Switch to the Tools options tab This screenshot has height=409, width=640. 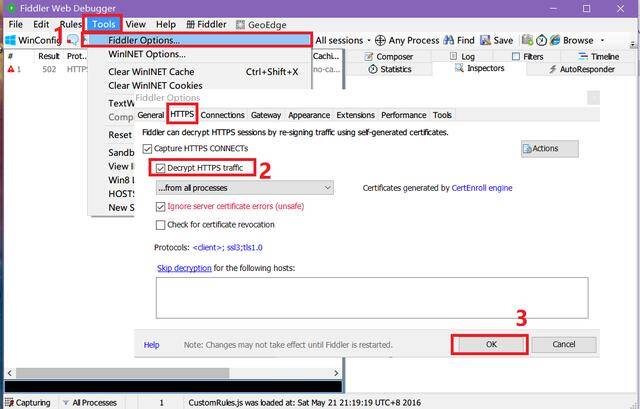[442, 115]
